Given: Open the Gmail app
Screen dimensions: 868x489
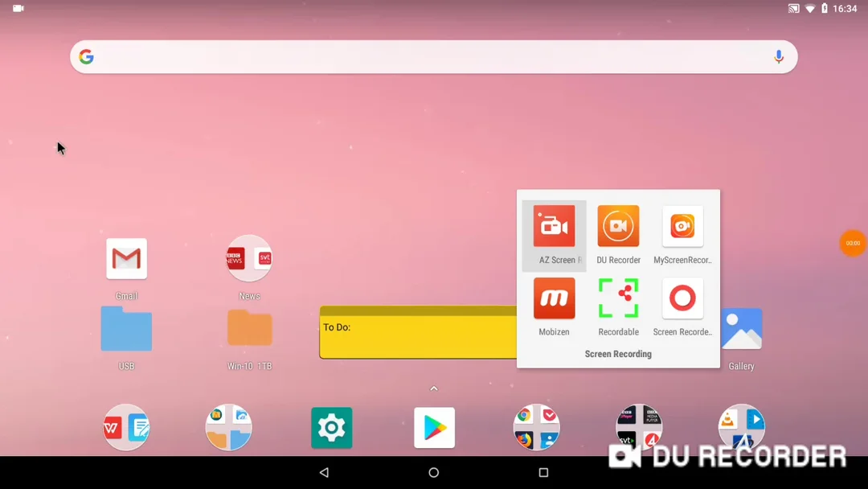Looking at the screenshot, I should coord(126,259).
